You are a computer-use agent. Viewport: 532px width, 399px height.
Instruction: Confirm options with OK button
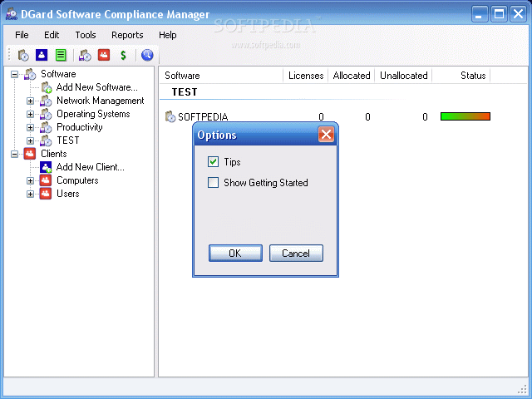[235, 253]
